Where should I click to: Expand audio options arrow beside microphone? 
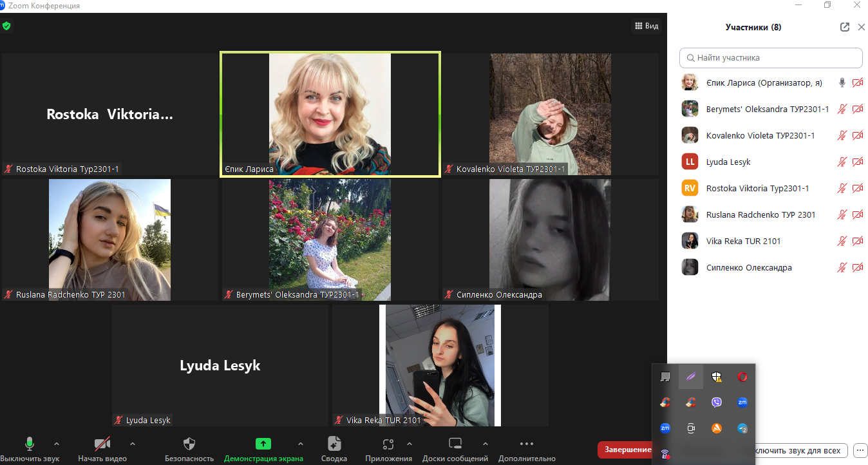click(57, 444)
